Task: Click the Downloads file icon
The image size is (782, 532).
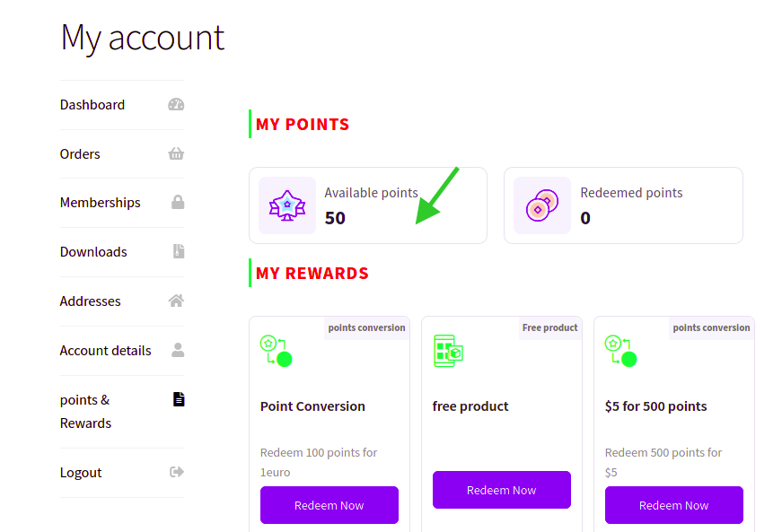Action: tap(179, 251)
